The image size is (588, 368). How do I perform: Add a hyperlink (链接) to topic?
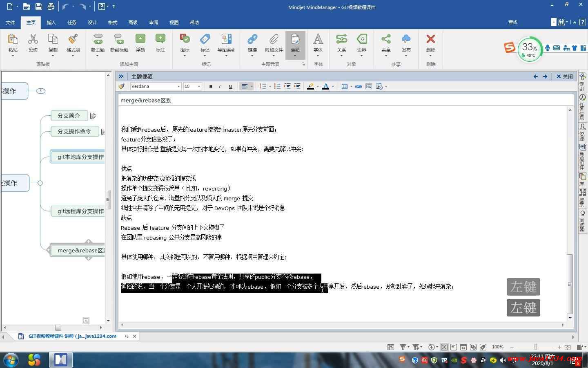252,39
